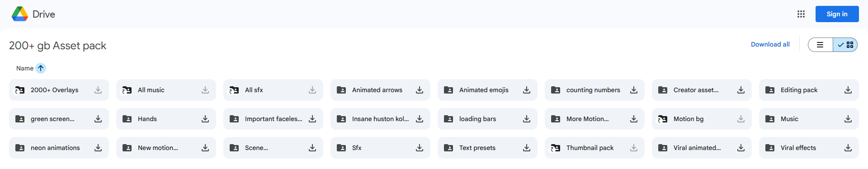Sort by the Name column header

tap(25, 68)
